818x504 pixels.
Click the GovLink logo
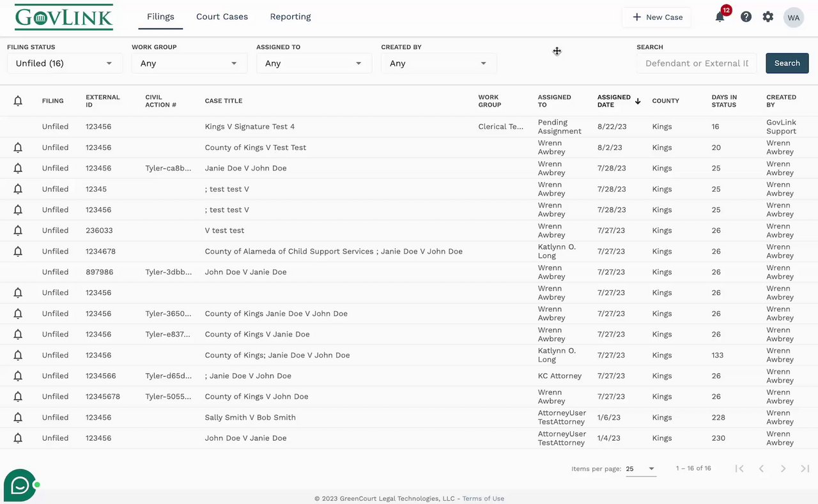(64, 17)
